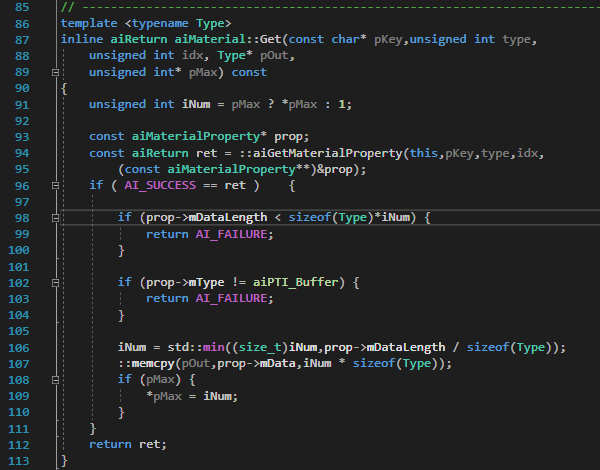Click 'template' keyword on line 86
The width and height of the screenshot is (600, 470).
click(89, 23)
